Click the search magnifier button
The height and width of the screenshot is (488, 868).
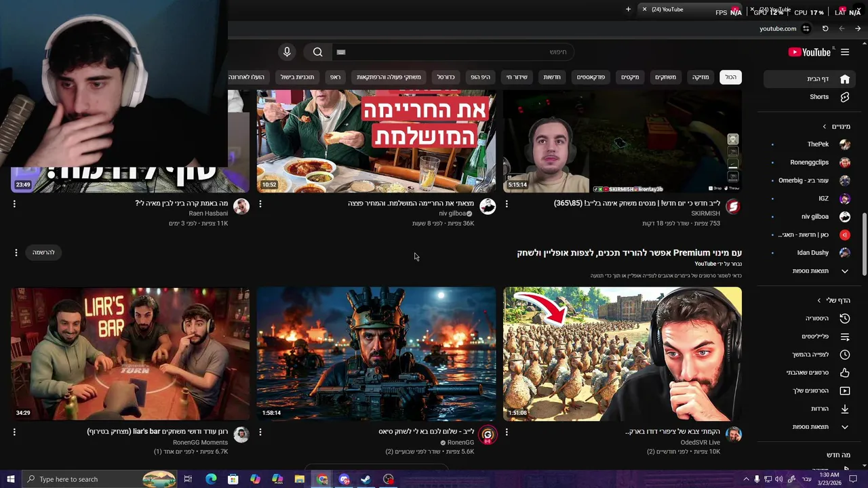317,52
